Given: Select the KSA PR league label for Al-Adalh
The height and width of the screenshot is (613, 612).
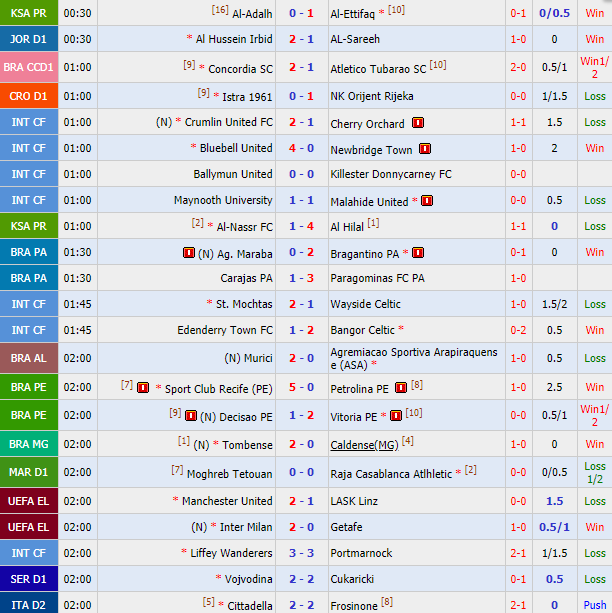Looking at the screenshot, I should pos(29,13).
